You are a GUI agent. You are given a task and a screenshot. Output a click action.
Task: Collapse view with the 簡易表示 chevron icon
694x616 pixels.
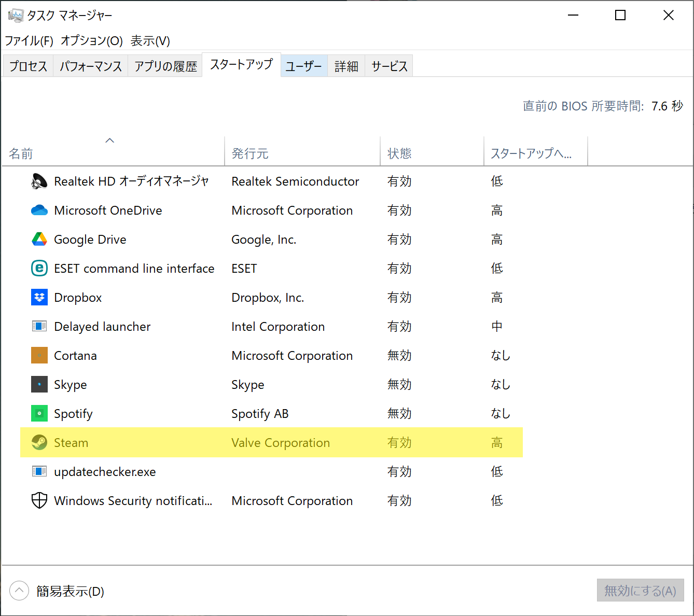click(19, 591)
